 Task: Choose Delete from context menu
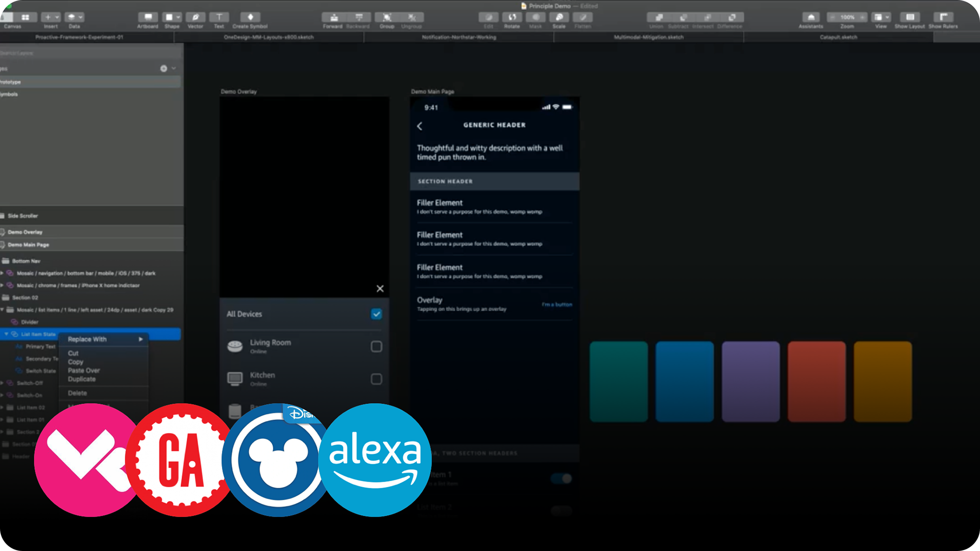104,393
